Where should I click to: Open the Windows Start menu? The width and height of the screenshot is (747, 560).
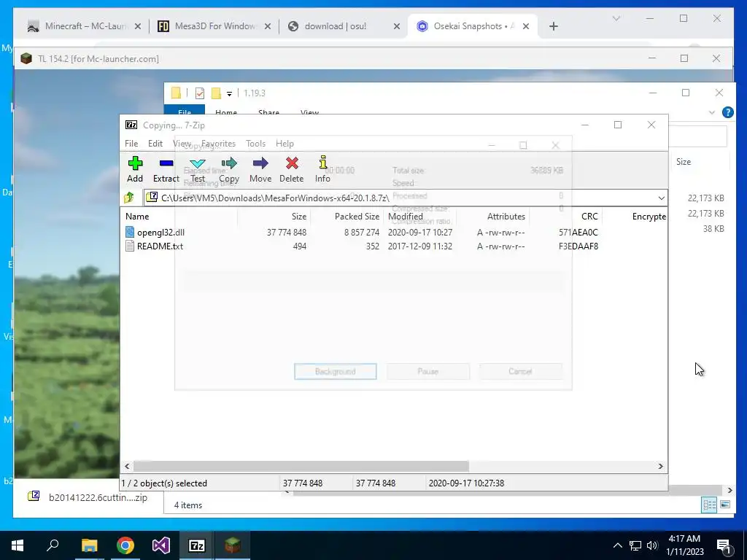[x=18, y=545]
